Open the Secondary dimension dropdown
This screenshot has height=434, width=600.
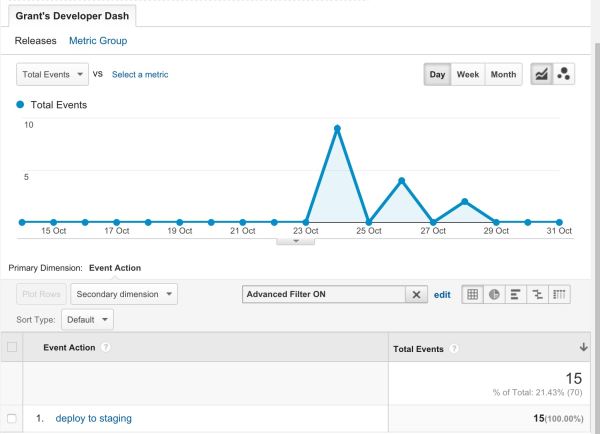[x=124, y=294]
